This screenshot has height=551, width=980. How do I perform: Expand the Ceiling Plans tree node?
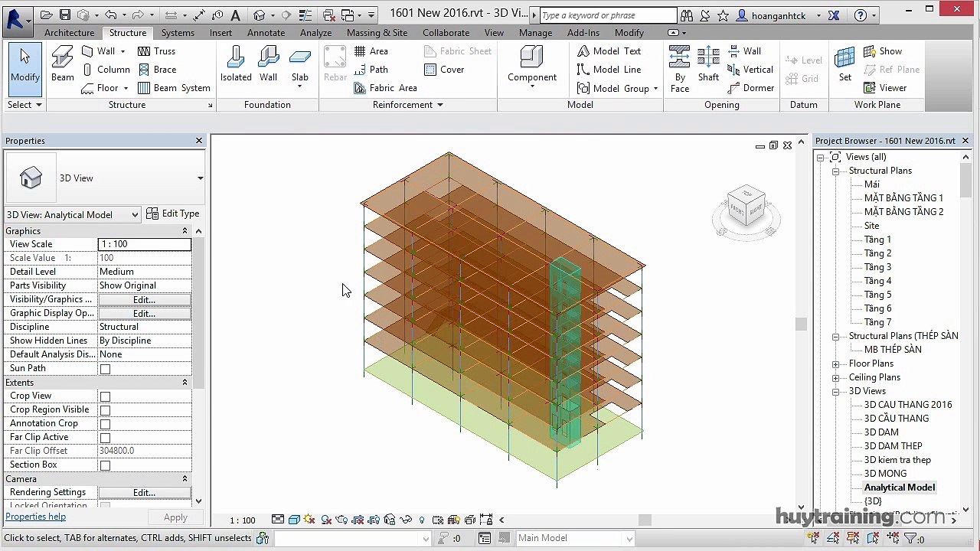tap(836, 378)
